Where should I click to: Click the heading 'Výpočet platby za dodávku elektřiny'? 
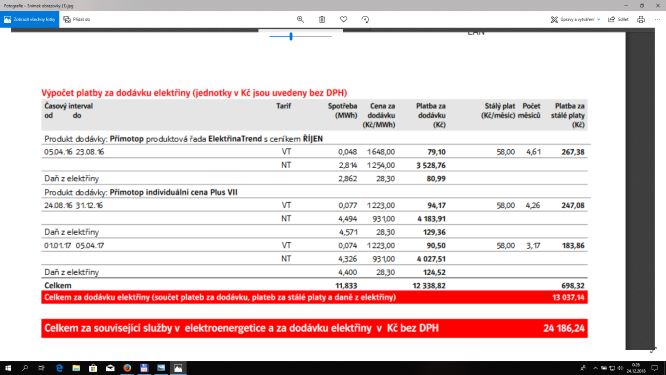116,93
